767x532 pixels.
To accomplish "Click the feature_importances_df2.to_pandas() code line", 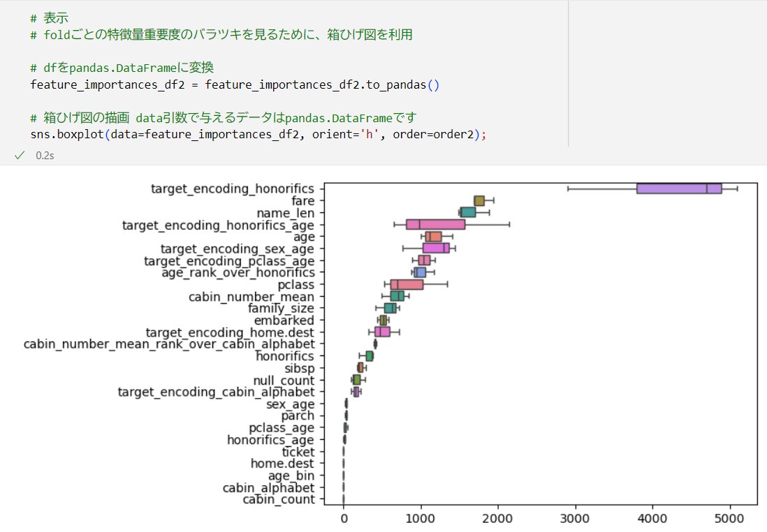I will tap(235, 84).
